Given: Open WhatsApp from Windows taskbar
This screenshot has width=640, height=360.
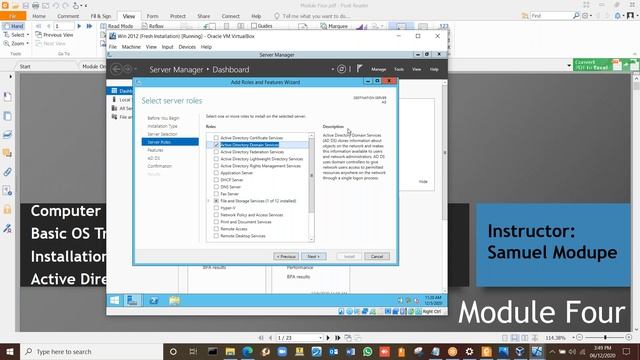Looking at the screenshot, I should 367,351.
